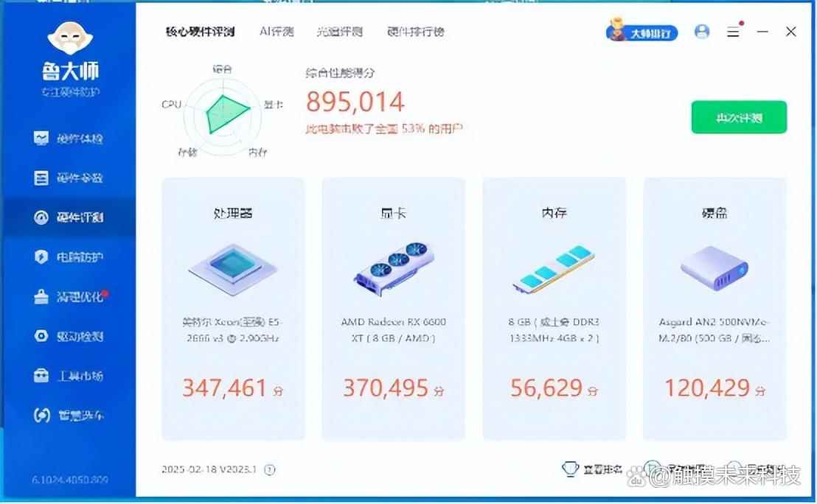
Task: Open the 硬件排行榜 ranking tab
Action: click(x=416, y=32)
